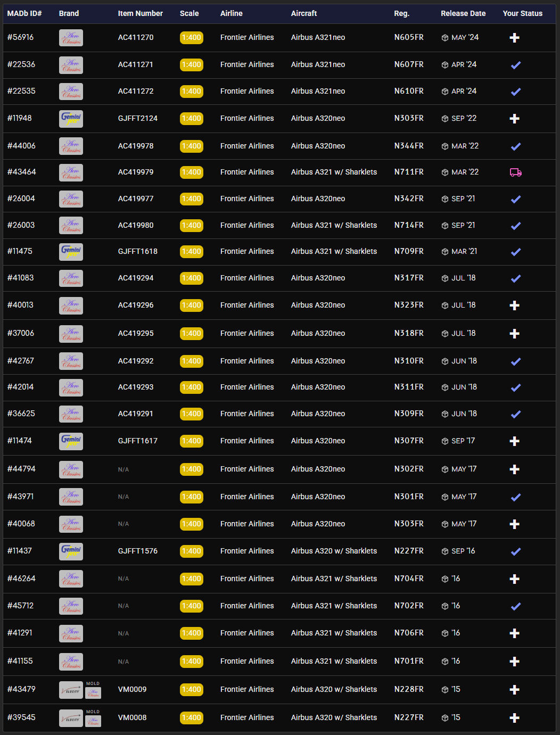
Task: Open the #22535 model entry
Action: [x=21, y=91]
